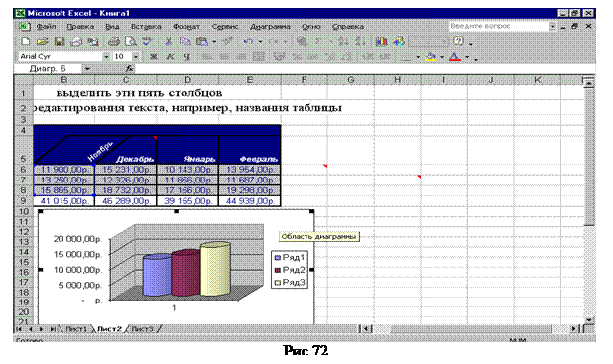Run the Spelling check icon

click(x=148, y=41)
